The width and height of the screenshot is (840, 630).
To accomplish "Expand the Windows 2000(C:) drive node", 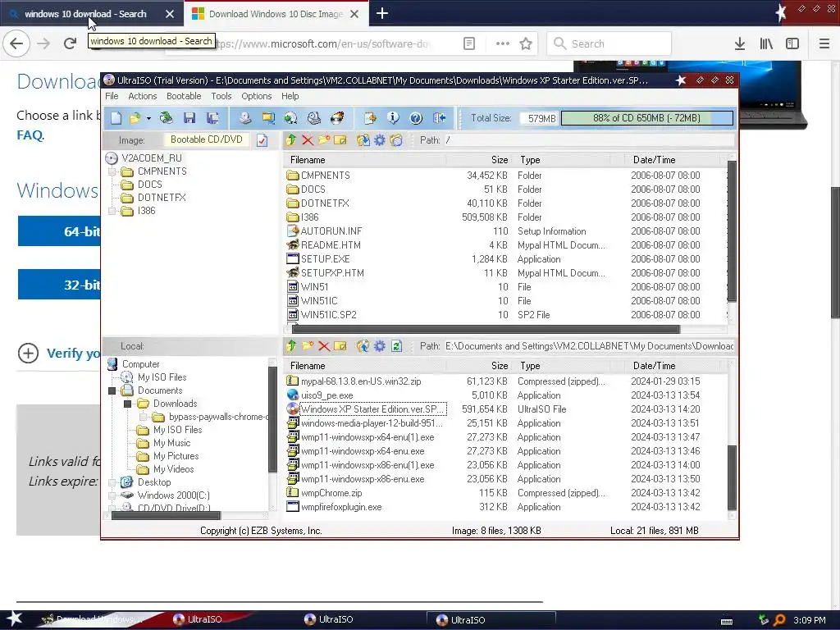I will click(x=112, y=495).
